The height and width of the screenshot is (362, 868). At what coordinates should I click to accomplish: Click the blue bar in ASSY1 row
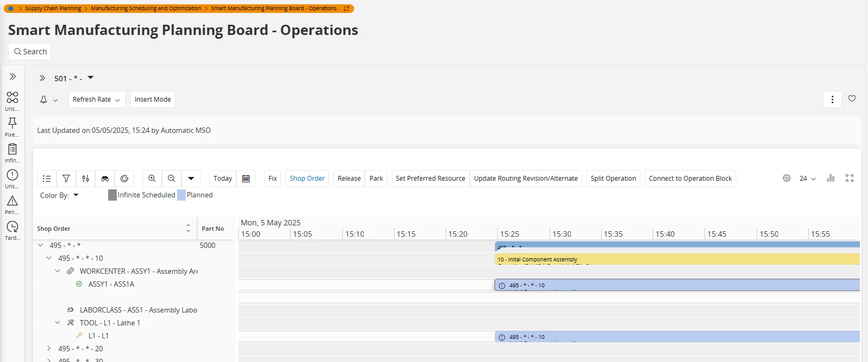(x=677, y=285)
